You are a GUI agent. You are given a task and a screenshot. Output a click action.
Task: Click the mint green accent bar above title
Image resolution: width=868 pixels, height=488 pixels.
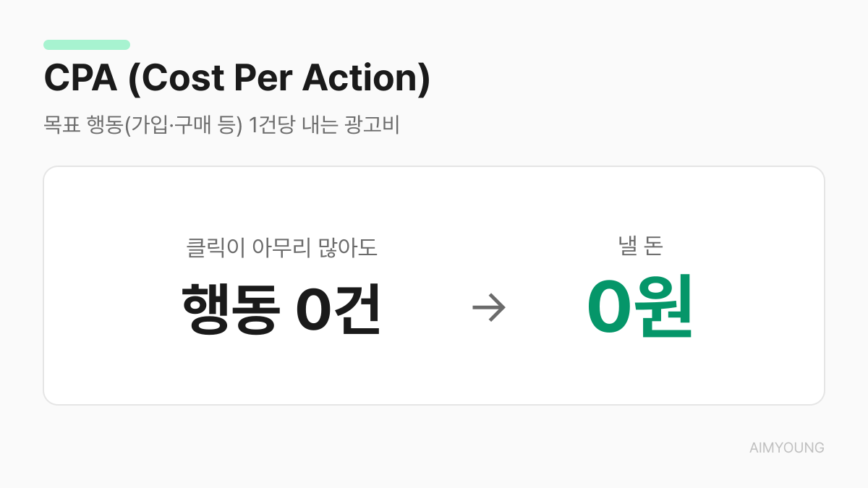87,45
